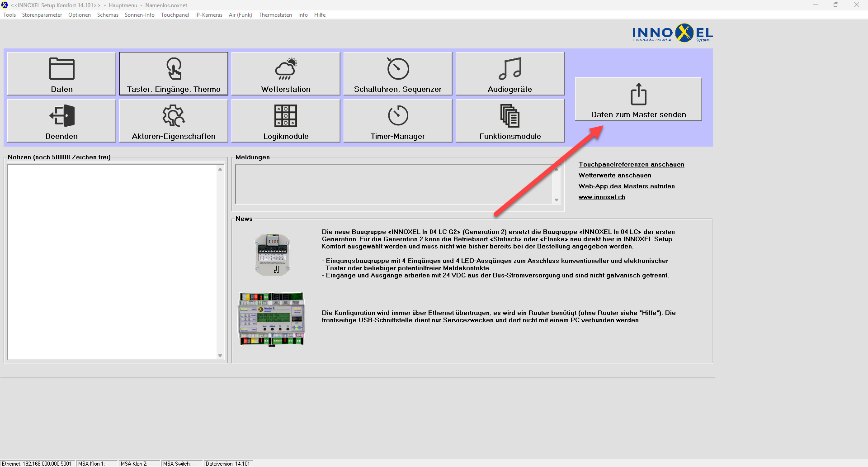868x467 pixels.
Task: Open the Optionen menu
Action: (x=80, y=15)
